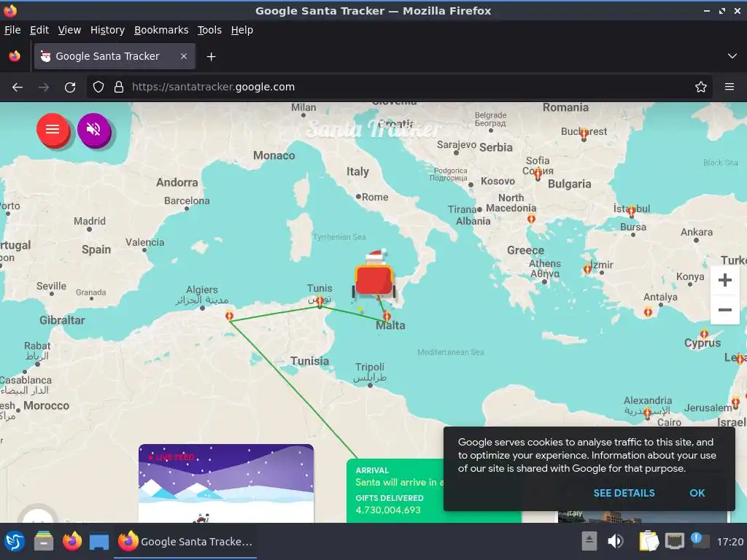The width and height of the screenshot is (747, 560).
Task: Open the Bookmarks menu
Action: click(x=161, y=30)
